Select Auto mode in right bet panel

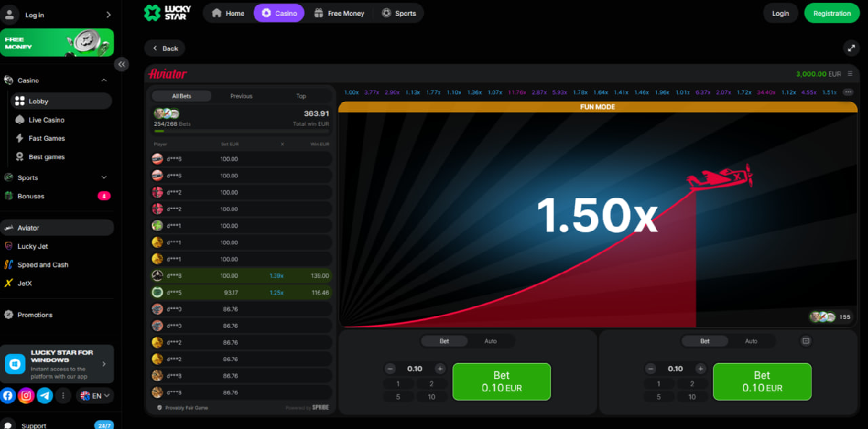[751, 341]
